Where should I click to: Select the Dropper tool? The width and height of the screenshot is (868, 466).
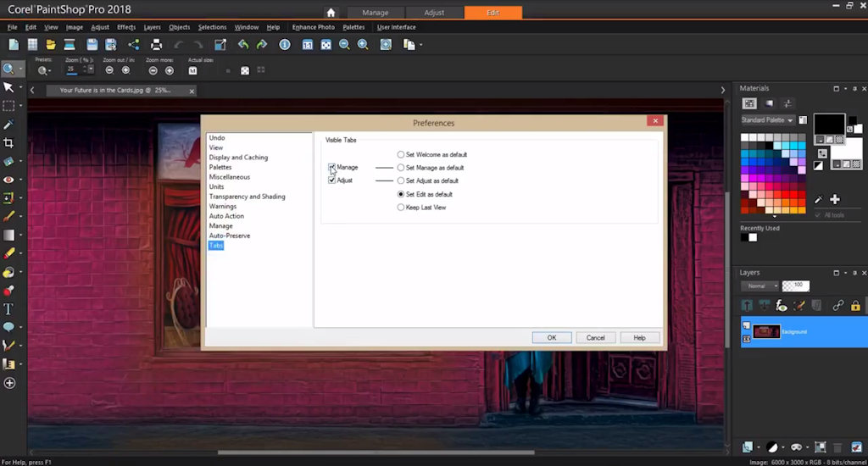tap(8, 125)
